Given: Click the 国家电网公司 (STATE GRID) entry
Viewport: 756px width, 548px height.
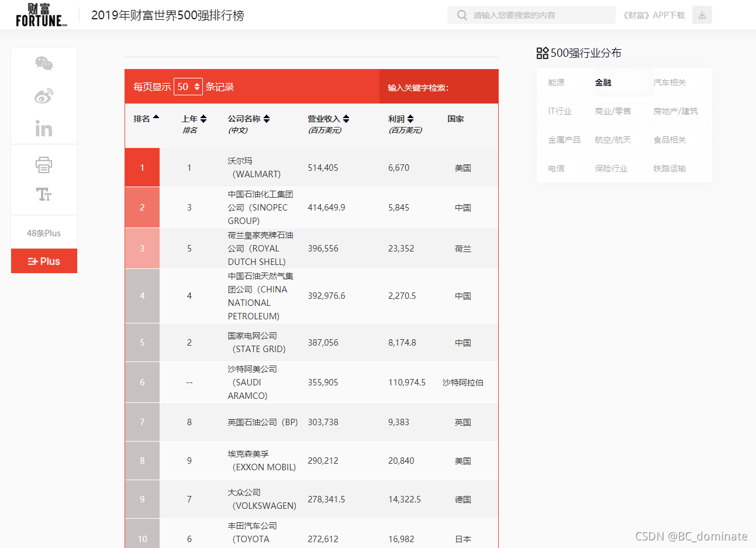Looking at the screenshot, I should click(x=257, y=342).
